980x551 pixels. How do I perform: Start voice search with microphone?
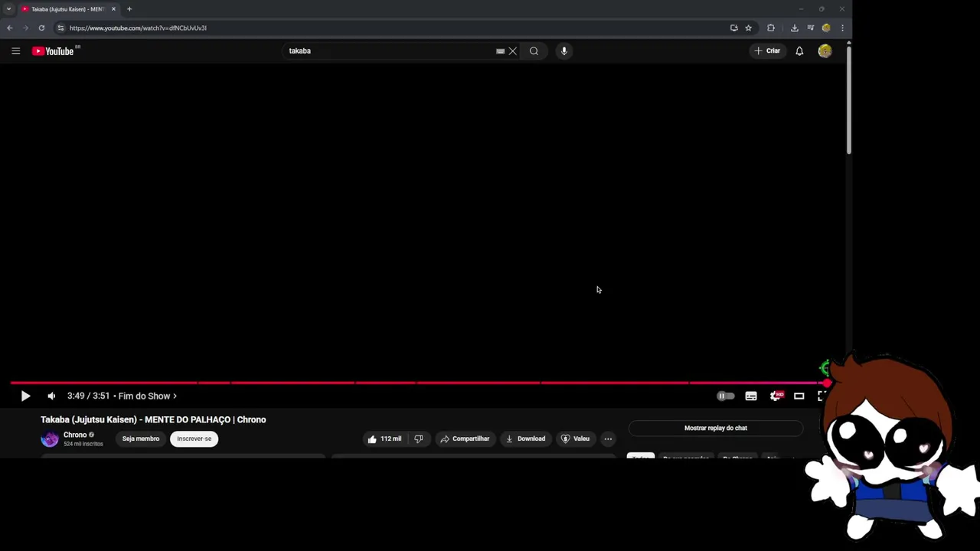tap(564, 51)
